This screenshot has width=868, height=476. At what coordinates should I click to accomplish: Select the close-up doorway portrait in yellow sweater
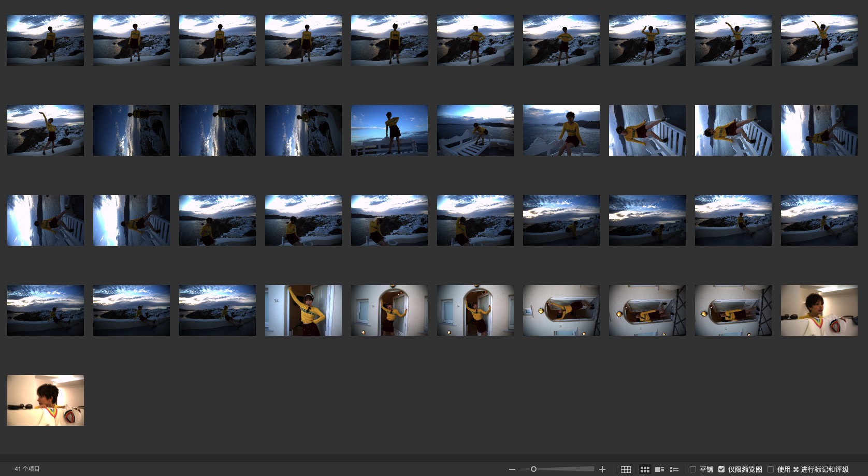[303, 310]
